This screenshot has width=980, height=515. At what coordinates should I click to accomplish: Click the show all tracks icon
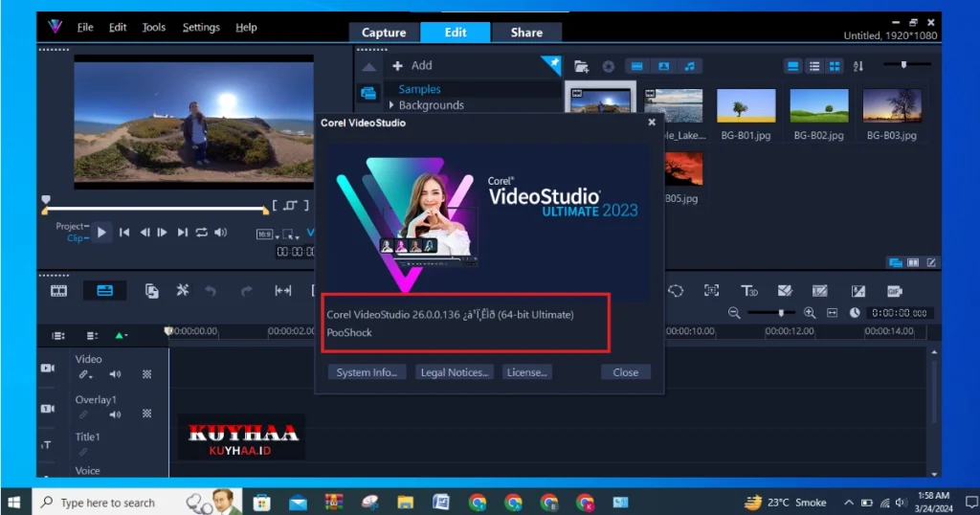pyautogui.click(x=58, y=336)
